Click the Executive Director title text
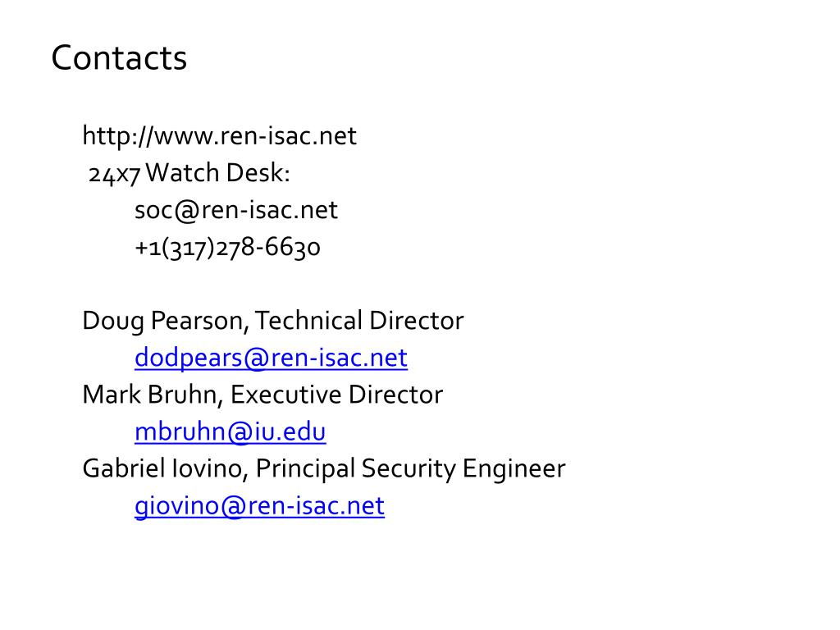This screenshot has width=840, height=630. (337, 395)
